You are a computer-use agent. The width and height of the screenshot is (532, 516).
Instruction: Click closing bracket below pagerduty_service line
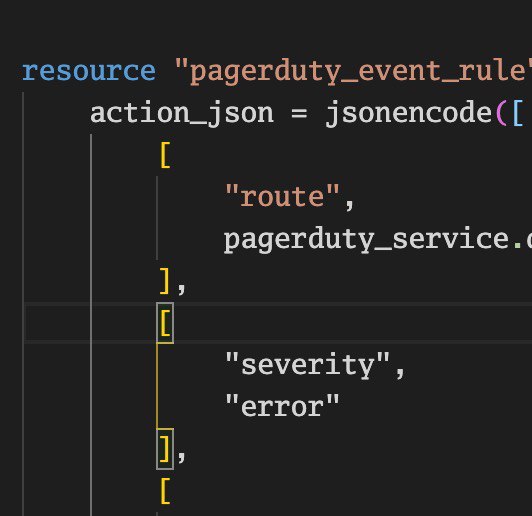point(165,281)
